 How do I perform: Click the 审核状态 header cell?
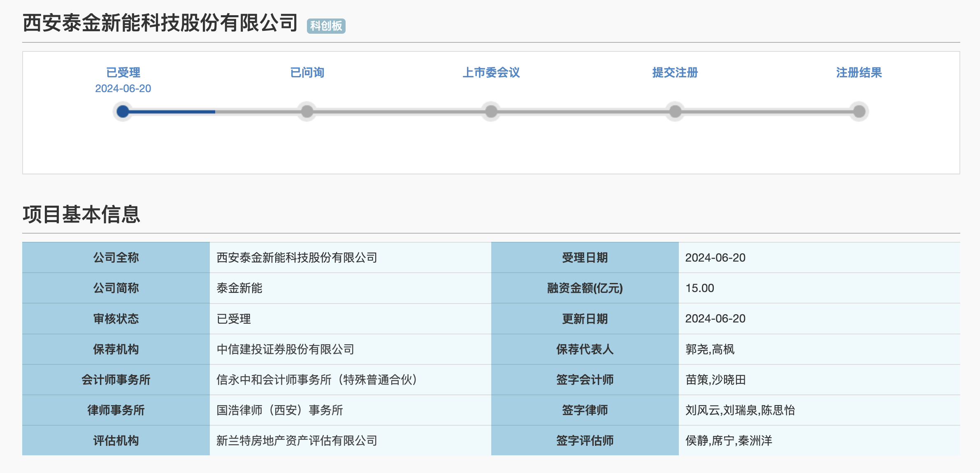click(116, 318)
